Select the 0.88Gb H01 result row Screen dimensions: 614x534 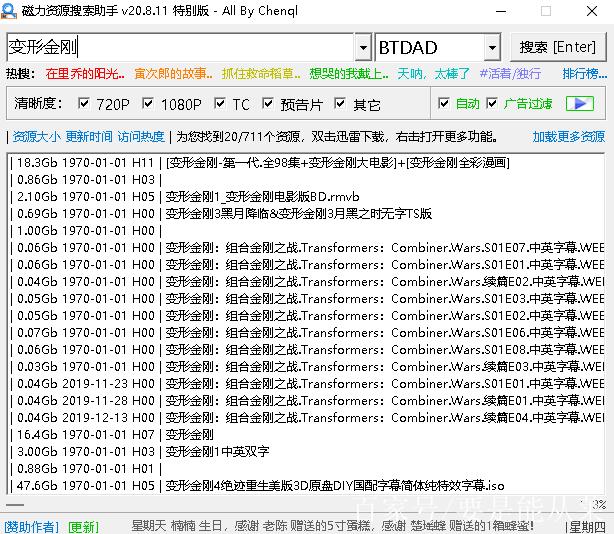pos(305,469)
